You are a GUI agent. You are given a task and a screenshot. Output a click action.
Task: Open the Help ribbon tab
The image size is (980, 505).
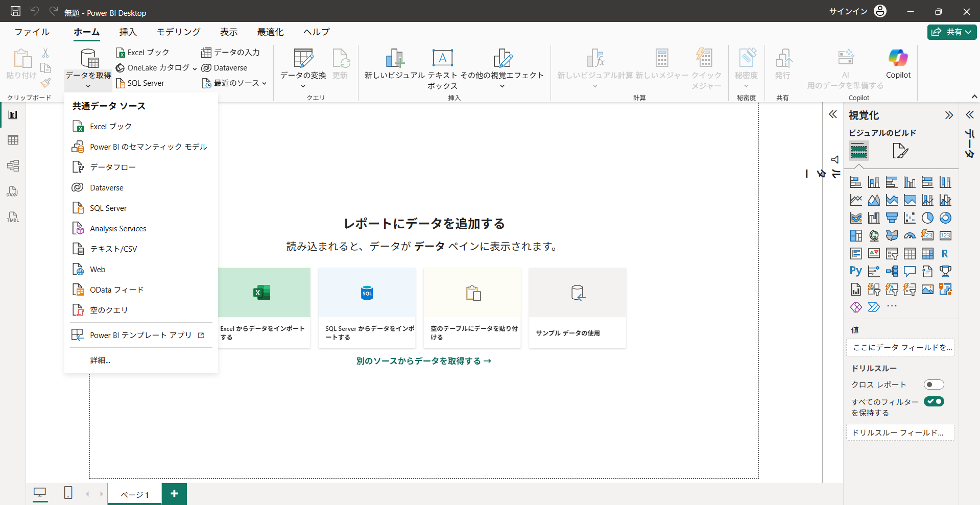coord(316,32)
